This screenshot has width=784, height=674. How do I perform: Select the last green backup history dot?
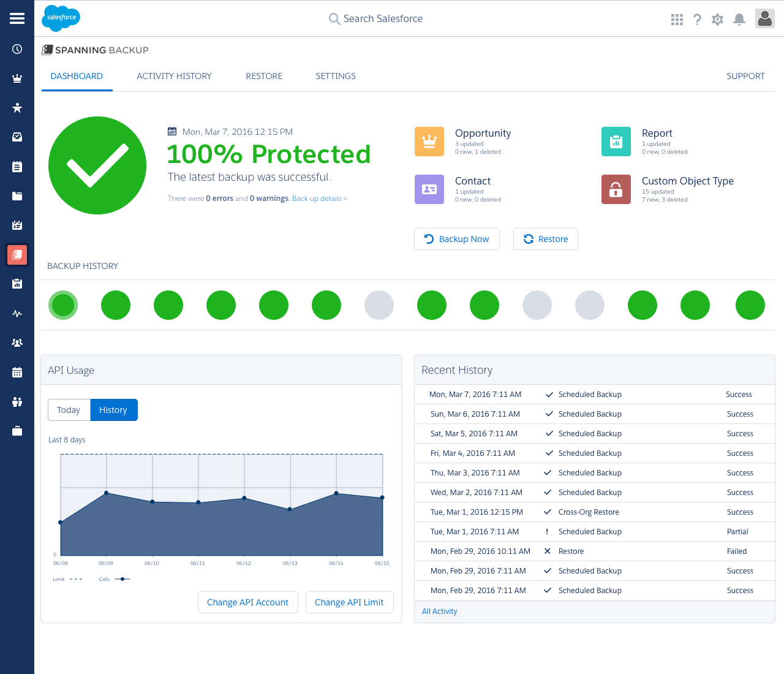click(750, 305)
